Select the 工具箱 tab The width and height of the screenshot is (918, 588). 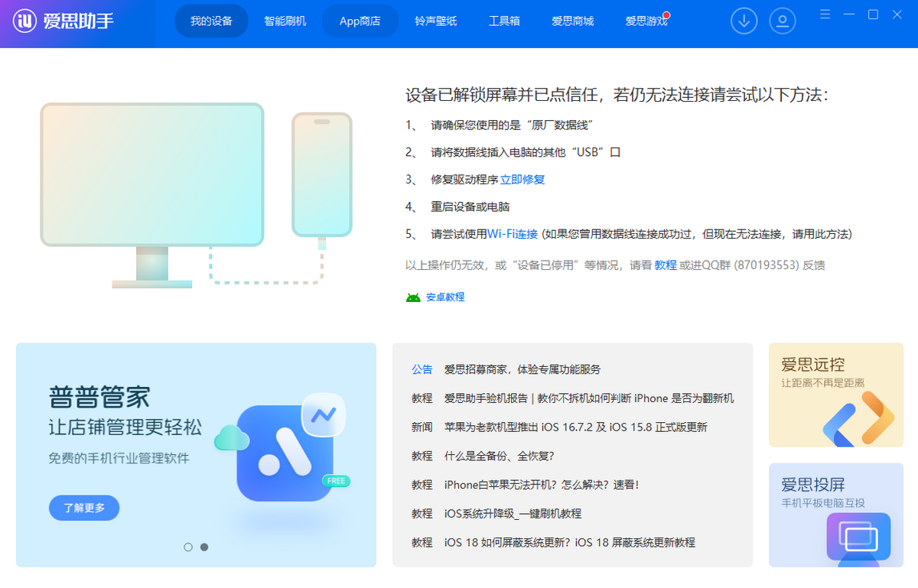coord(504,21)
